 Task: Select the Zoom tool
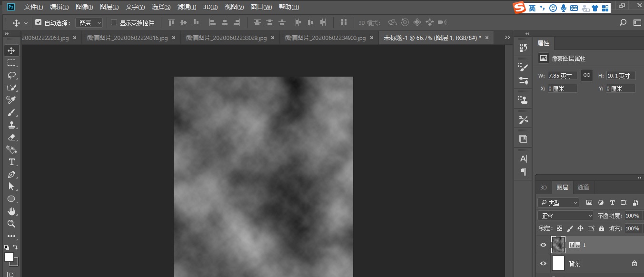(11, 224)
